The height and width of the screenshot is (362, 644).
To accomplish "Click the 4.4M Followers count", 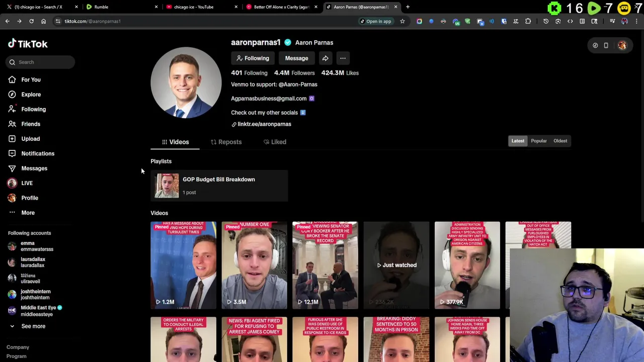I will pyautogui.click(x=294, y=73).
